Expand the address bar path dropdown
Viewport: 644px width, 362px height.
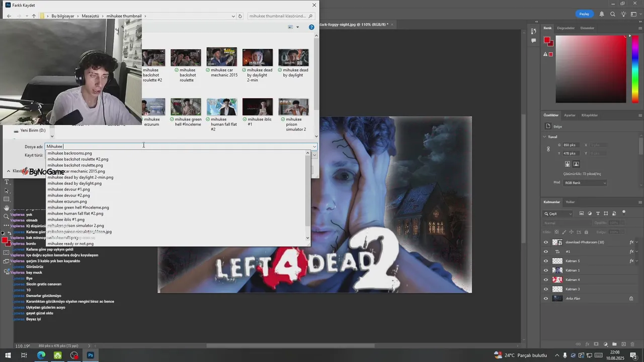(x=233, y=16)
